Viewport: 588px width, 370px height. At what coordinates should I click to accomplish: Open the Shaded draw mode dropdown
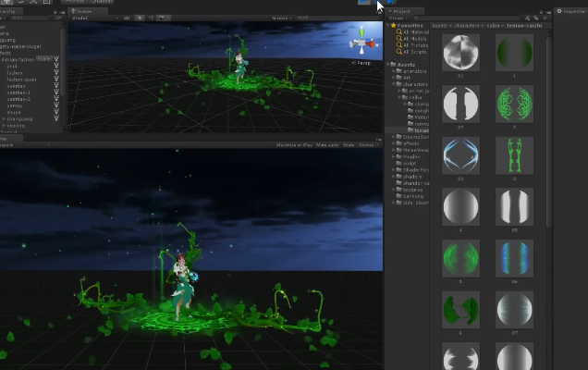pos(80,18)
